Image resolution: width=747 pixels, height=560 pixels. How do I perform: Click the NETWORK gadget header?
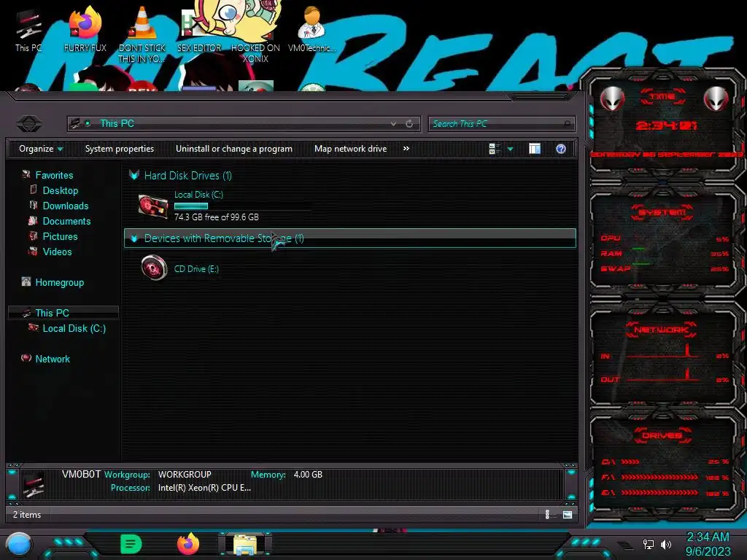pos(661,330)
